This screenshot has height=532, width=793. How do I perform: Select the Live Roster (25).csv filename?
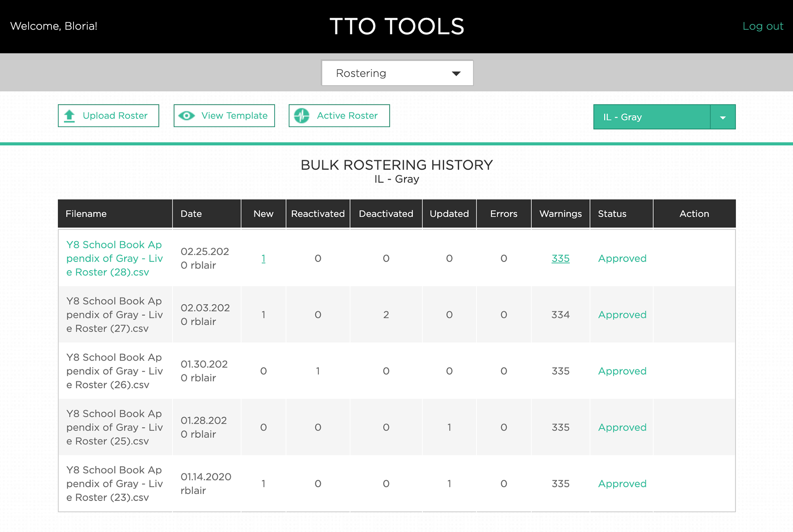(x=114, y=428)
